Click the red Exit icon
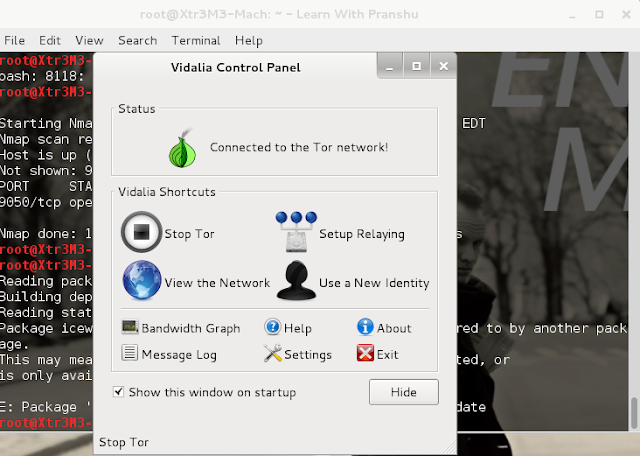 (365, 353)
